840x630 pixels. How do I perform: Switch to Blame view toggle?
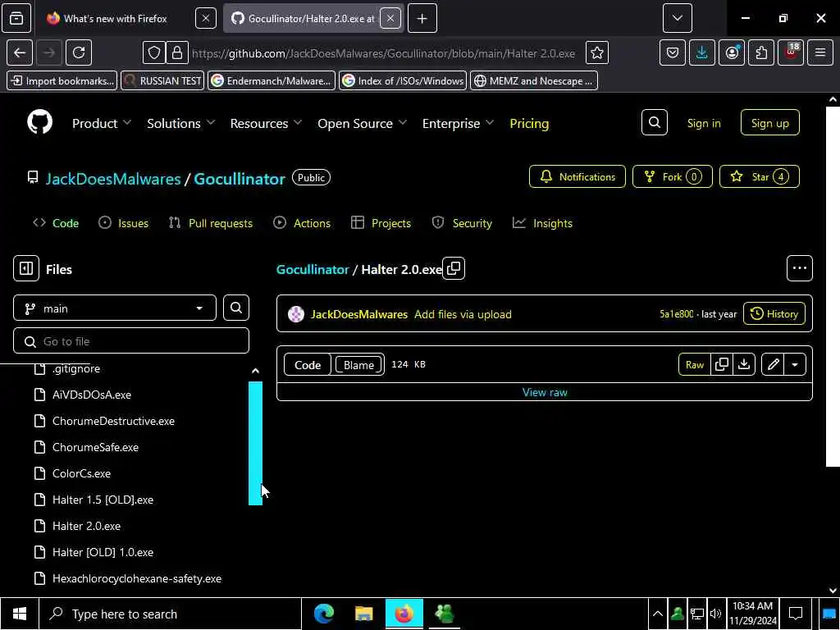pyautogui.click(x=358, y=365)
